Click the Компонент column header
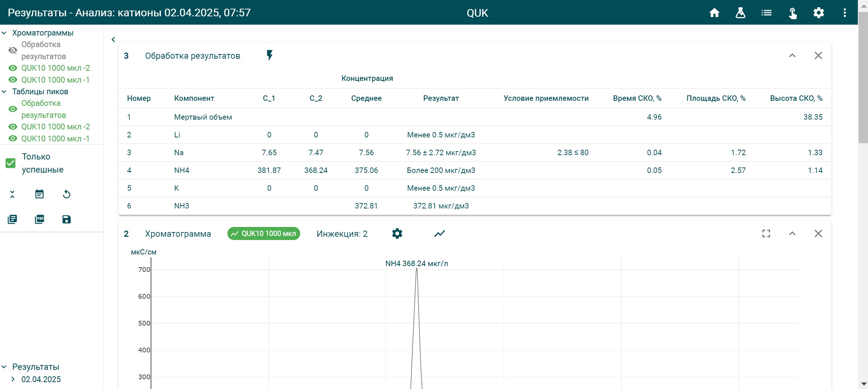 coord(194,98)
